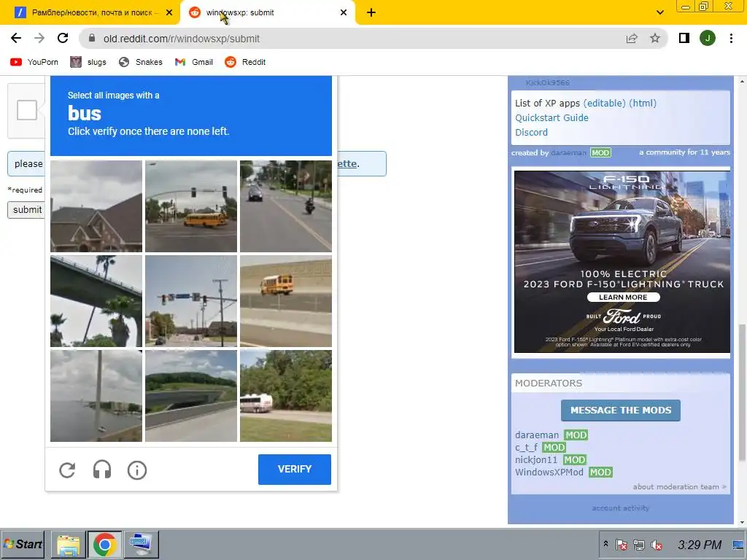
Task: Click the 3:29 PM system clock
Action: (x=699, y=545)
